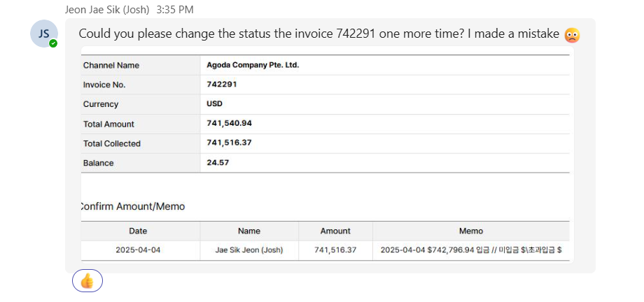Click the worried face emoji in message
The width and height of the screenshot is (644, 302).
(x=572, y=34)
